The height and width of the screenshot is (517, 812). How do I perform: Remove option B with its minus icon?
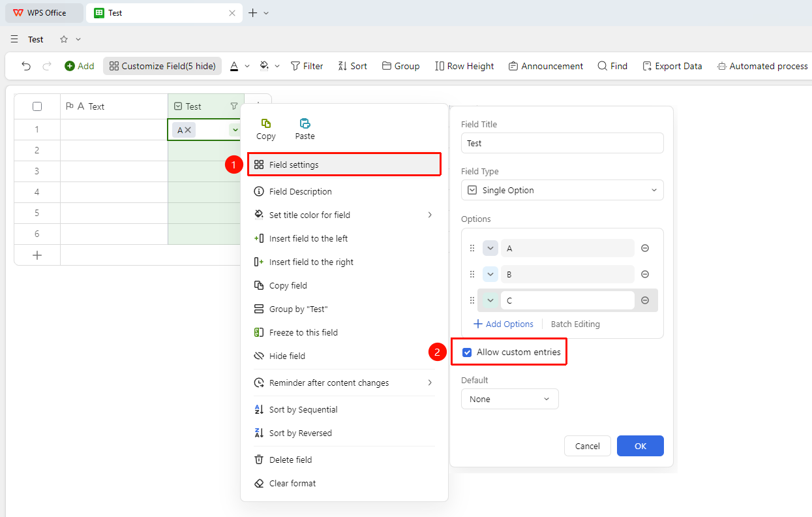tap(645, 274)
